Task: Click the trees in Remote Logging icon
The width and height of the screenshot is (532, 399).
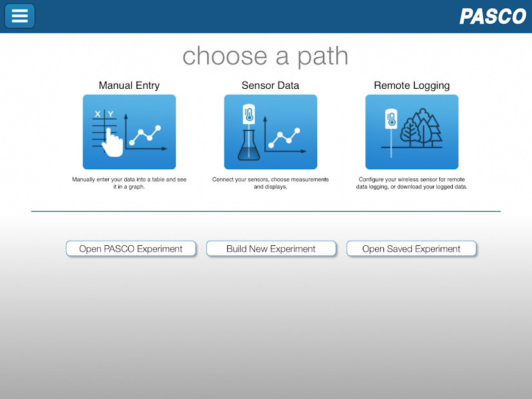Action: coord(421,129)
